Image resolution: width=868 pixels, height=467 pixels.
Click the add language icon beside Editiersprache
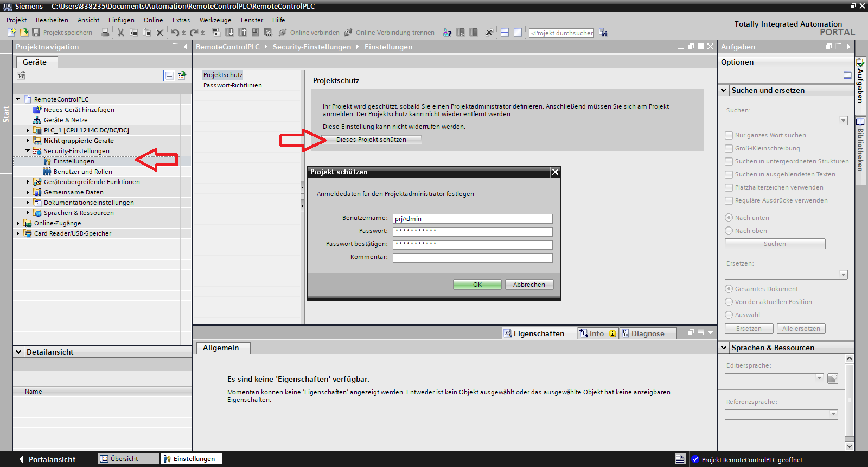click(833, 378)
